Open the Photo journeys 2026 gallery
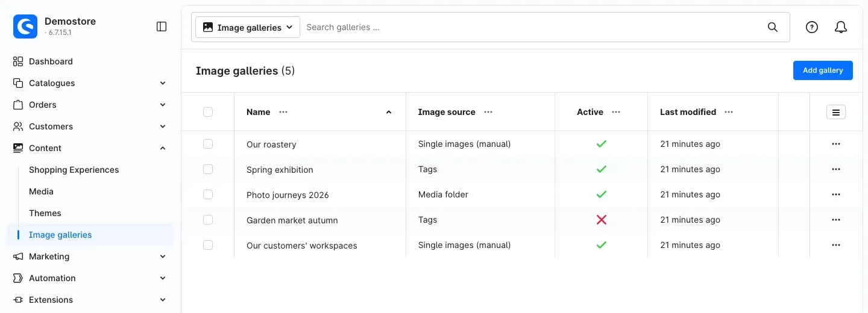This screenshot has height=313, width=868. coord(288,195)
